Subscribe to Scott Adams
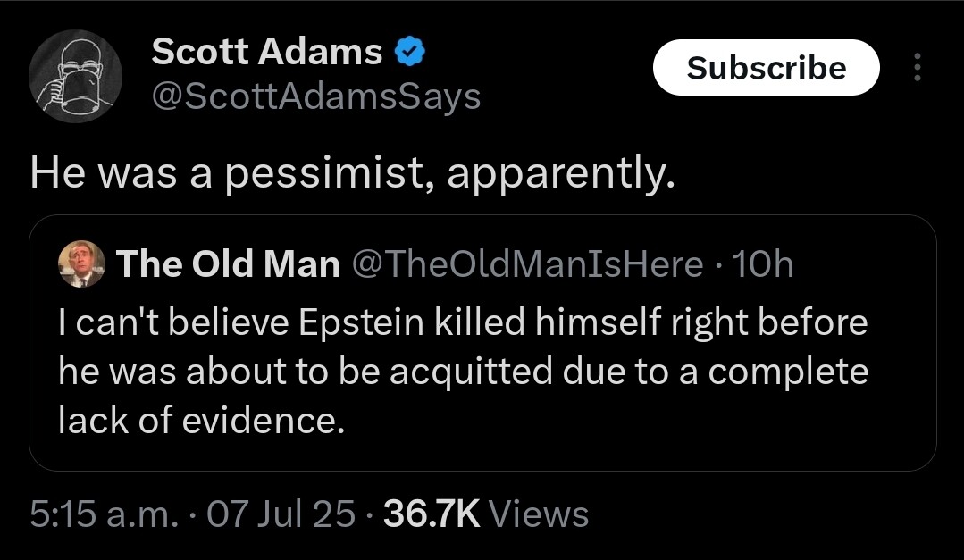 pyautogui.click(x=766, y=68)
